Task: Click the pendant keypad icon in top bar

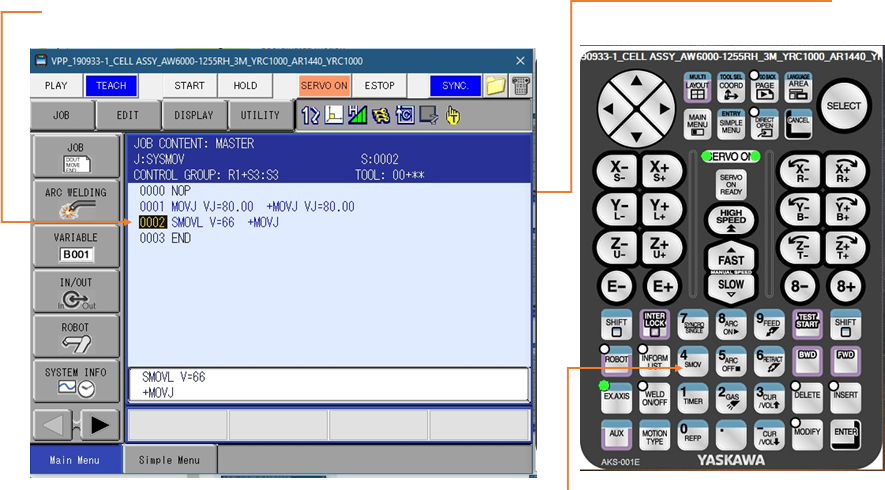Action: point(520,86)
